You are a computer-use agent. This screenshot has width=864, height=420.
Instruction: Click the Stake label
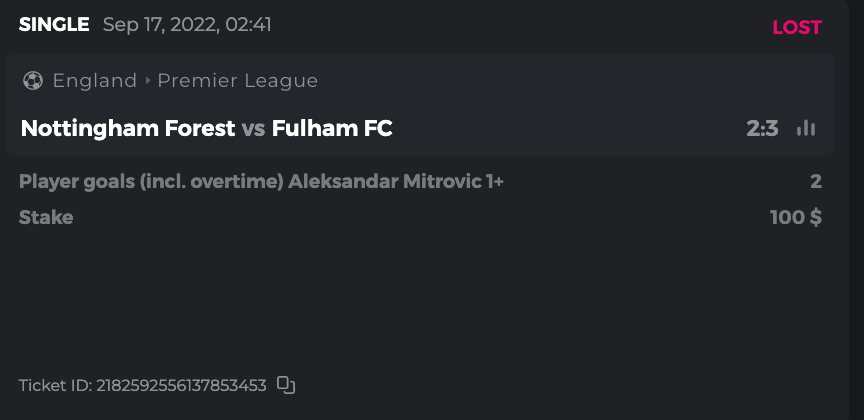click(x=46, y=217)
